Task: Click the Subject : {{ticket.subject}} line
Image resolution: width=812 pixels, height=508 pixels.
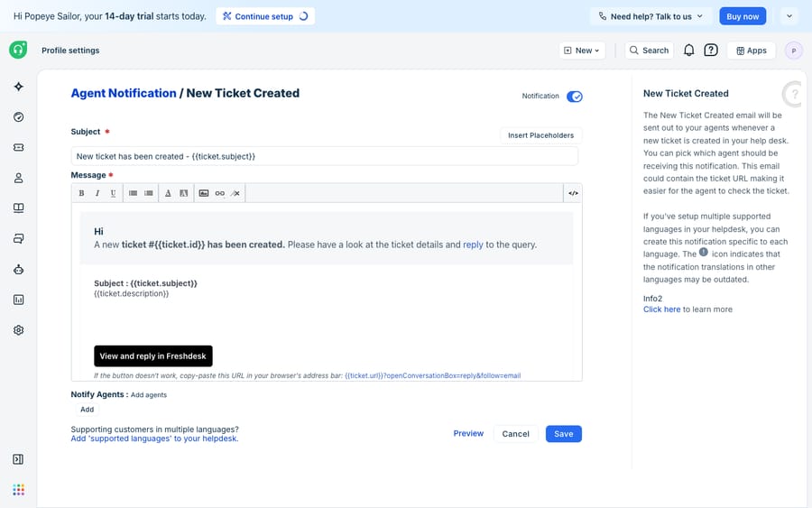Action: [145, 283]
